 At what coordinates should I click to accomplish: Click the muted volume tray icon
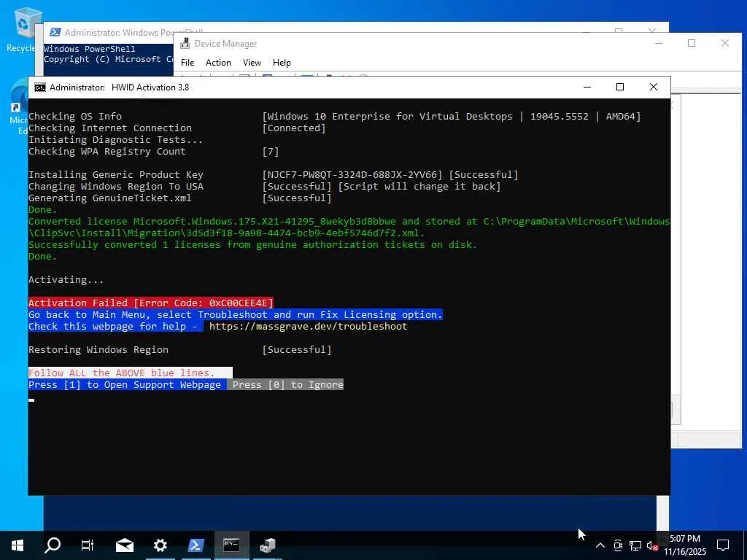click(652, 545)
